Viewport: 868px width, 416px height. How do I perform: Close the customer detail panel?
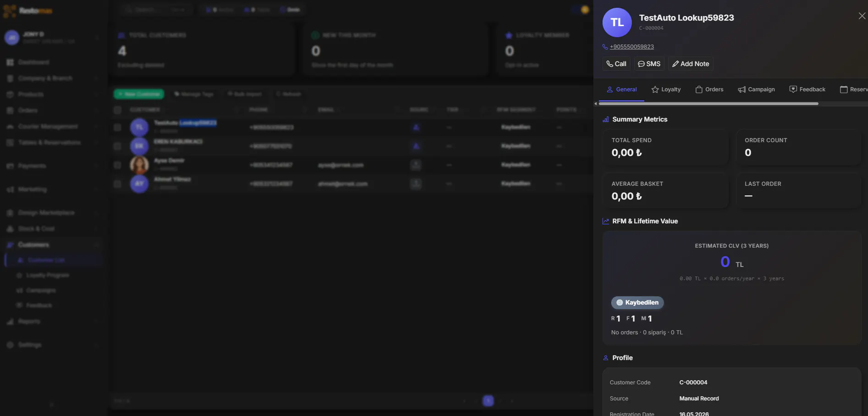(x=862, y=16)
